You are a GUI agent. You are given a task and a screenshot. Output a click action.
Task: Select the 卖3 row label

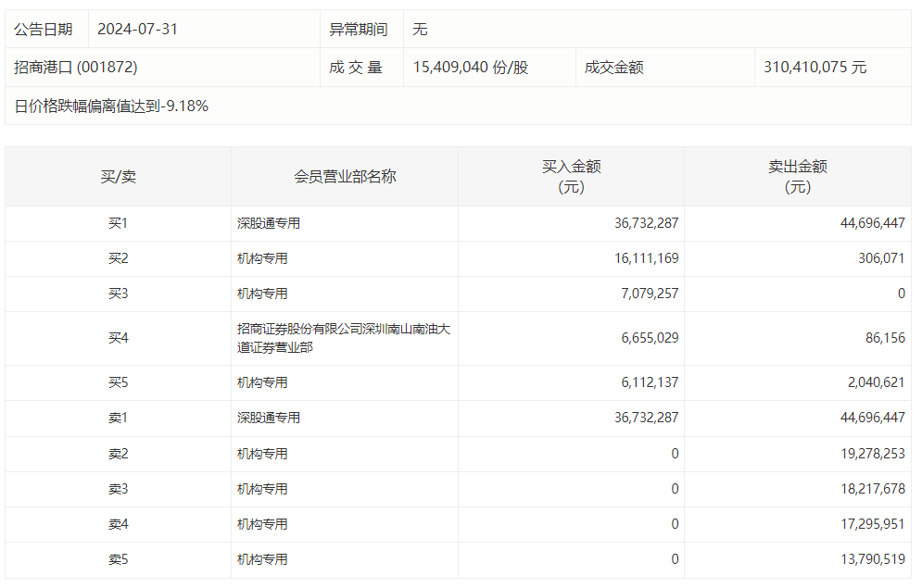119,489
